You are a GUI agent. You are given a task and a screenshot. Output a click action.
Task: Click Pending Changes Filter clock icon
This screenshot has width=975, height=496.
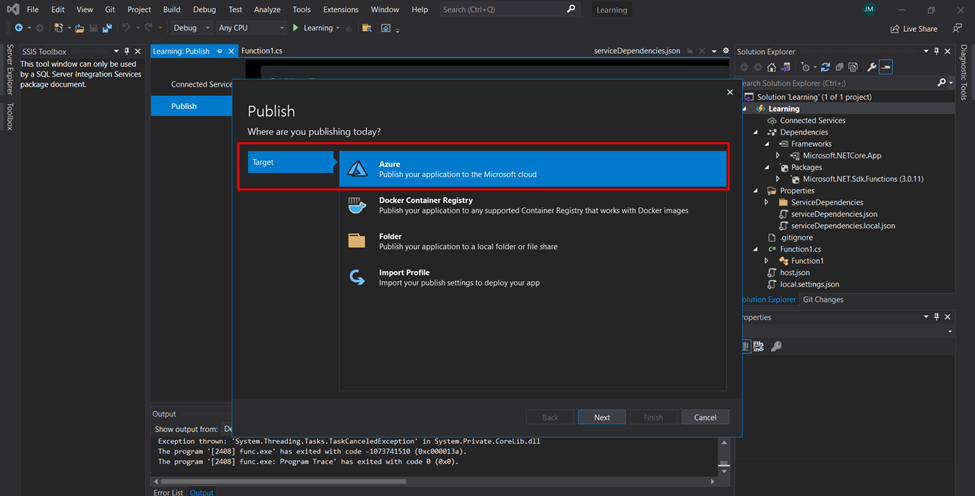pyautogui.click(x=806, y=67)
